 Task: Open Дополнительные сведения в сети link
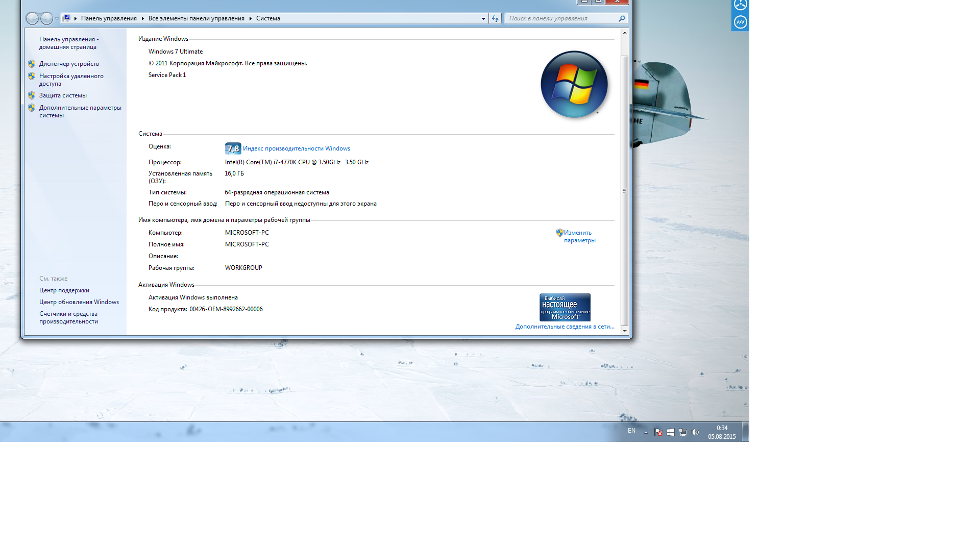pos(565,327)
